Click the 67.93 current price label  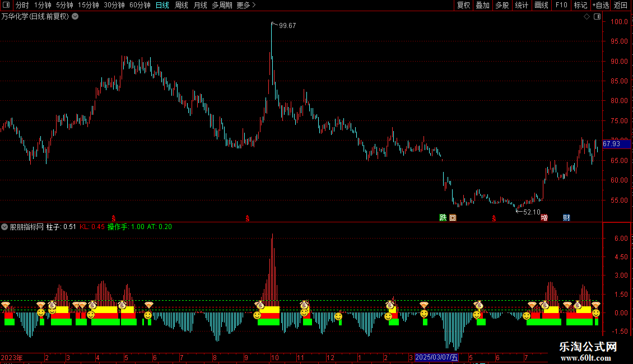click(616, 144)
